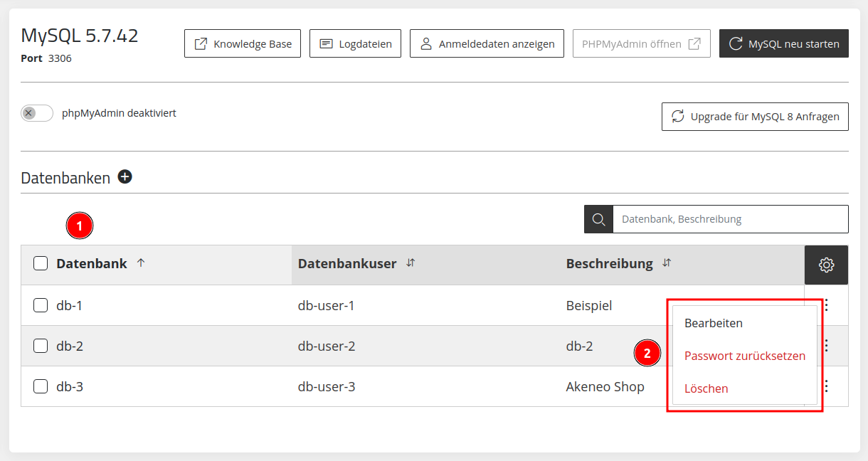This screenshot has height=461, width=868.
Task: Click Upgrade für MySQL 8 Anfragen
Action: coord(755,117)
